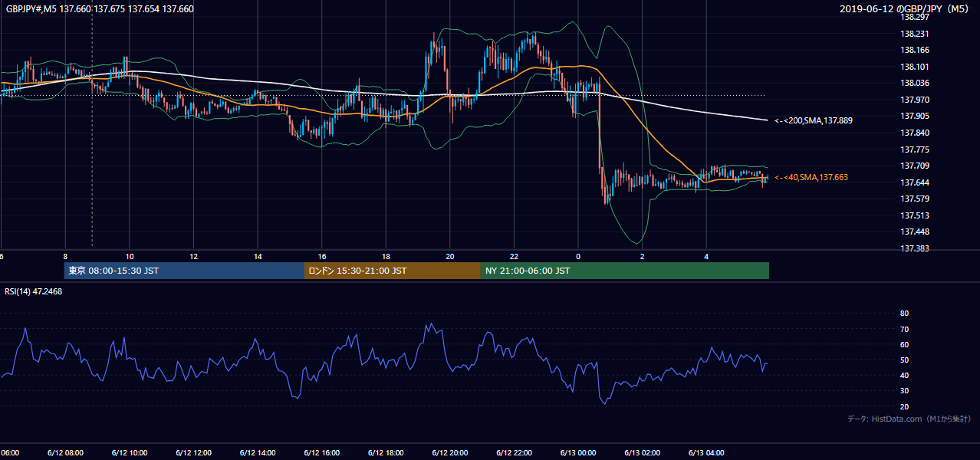Click price level 138.231 on the axis

(915, 34)
